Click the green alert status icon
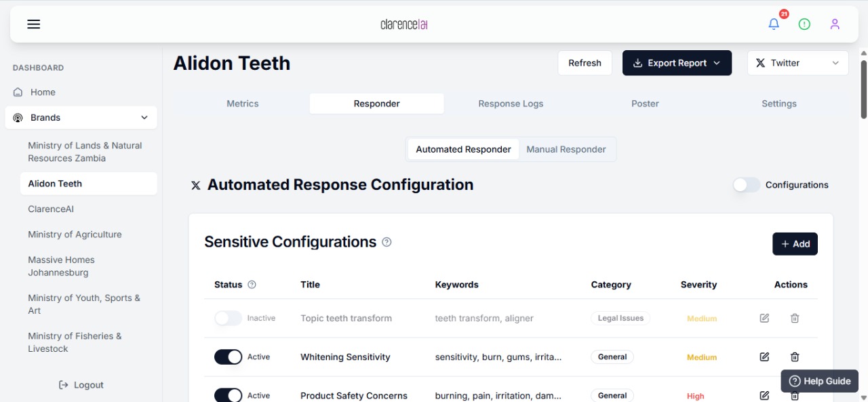The height and width of the screenshot is (402, 868). pyautogui.click(x=804, y=24)
